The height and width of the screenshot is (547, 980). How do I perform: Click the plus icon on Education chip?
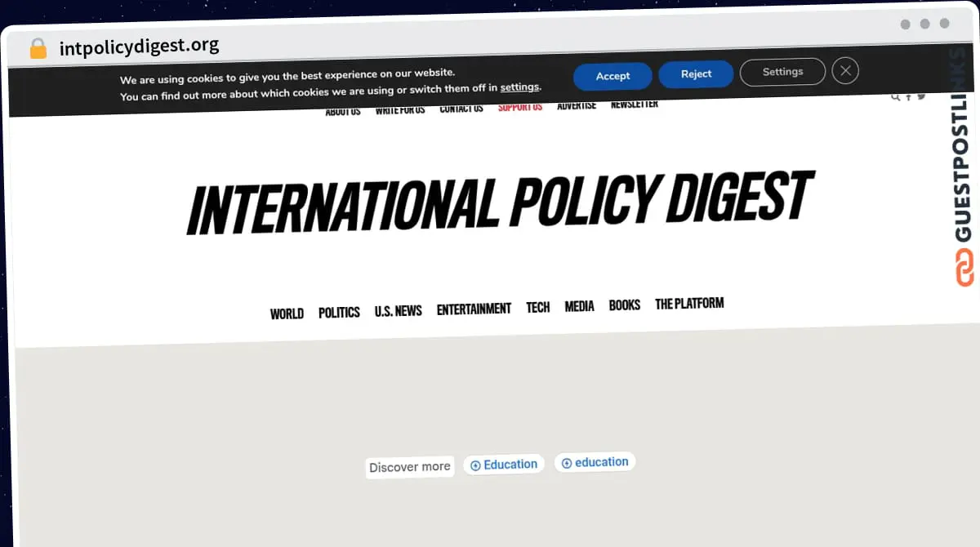coord(475,465)
